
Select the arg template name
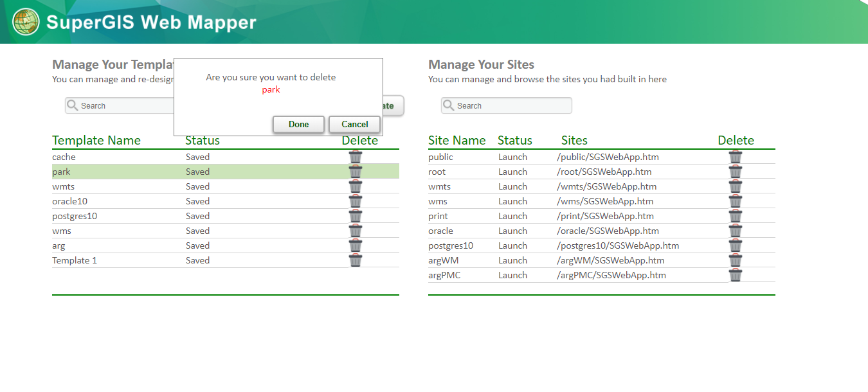(59, 245)
